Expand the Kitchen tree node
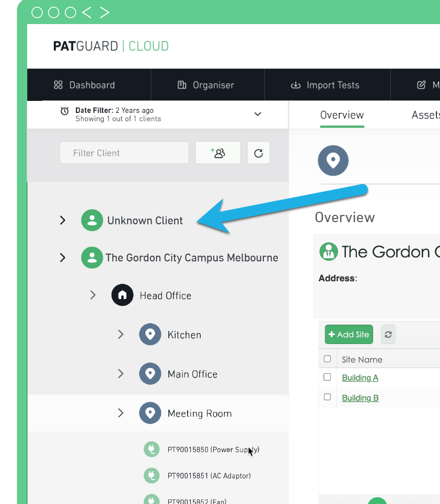440x504 pixels. point(121,334)
